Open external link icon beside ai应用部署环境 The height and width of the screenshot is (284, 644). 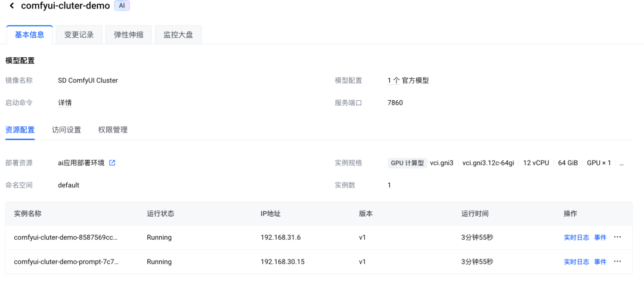tap(112, 163)
